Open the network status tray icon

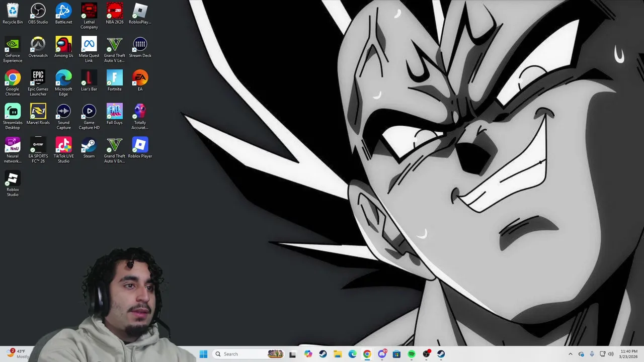[602, 354]
